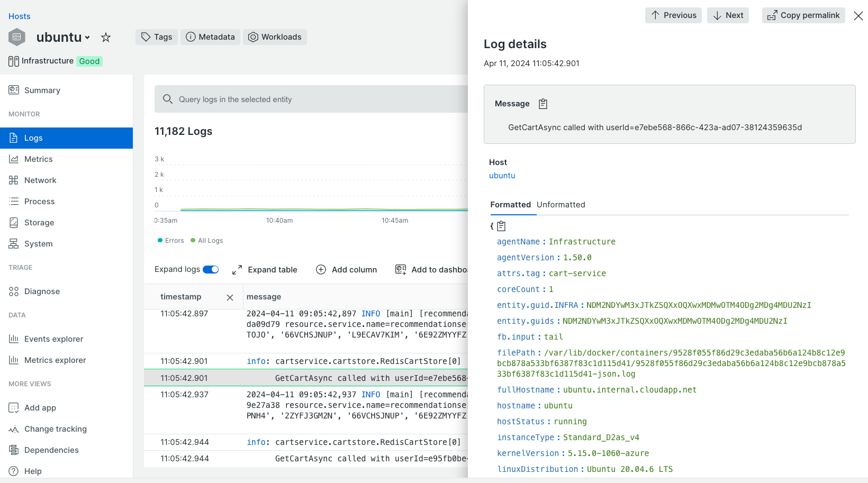Star the ubuntu host as favorite
The width and height of the screenshot is (868, 483).
point(106,37)
